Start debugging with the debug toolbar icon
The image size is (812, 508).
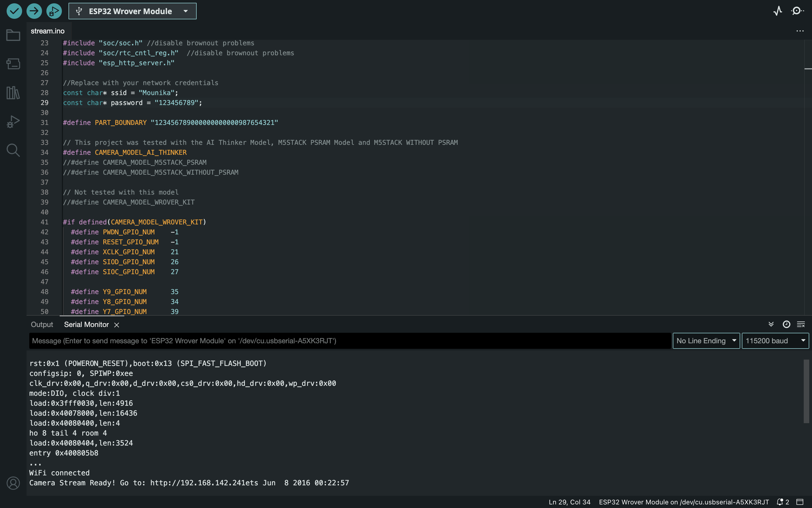click(54, 11)
